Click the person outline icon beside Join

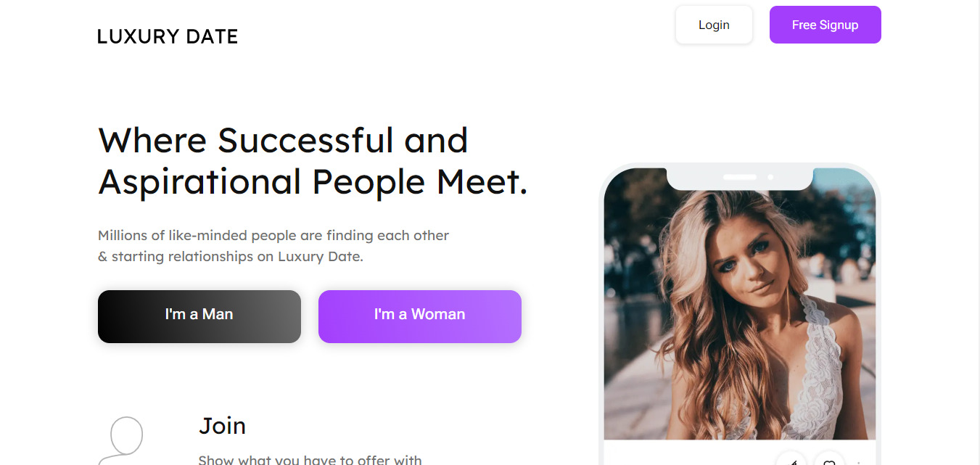[x=120, y=440]
